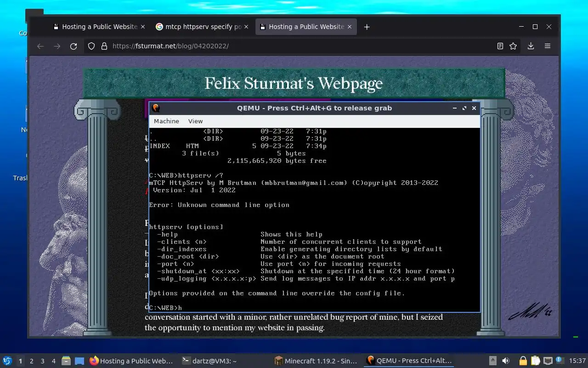Switch to Minecraft 1.19.2 taskbar entry
Screen dimensions: 588x368
click(x=317, y=361)
